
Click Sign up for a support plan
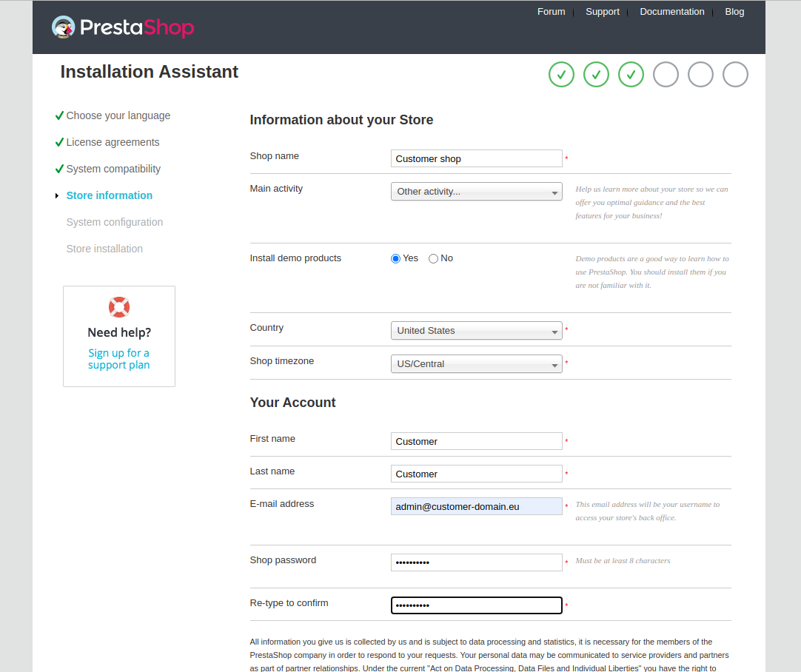(x=119, y=359)
